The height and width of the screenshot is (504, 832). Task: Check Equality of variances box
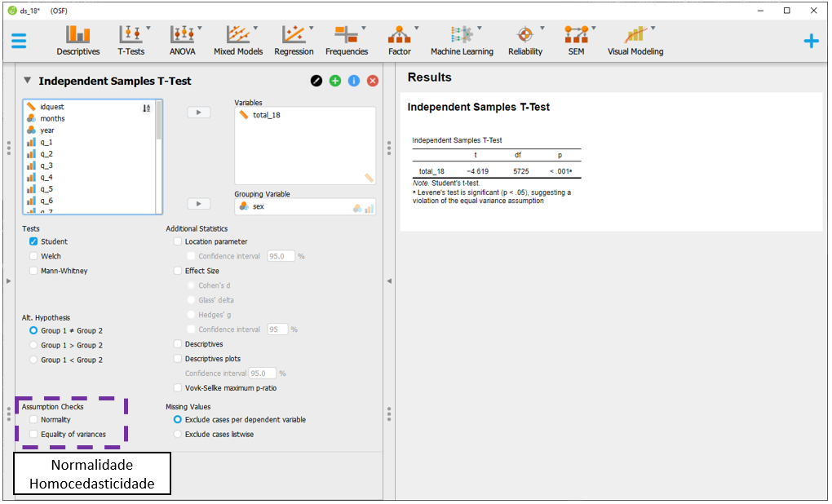pos(33,434)
